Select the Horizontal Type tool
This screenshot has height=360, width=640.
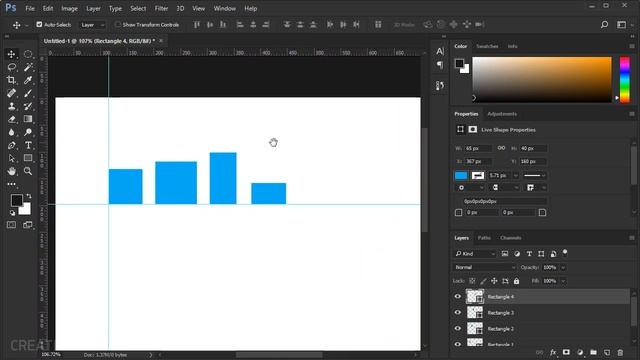coord(28,145)
